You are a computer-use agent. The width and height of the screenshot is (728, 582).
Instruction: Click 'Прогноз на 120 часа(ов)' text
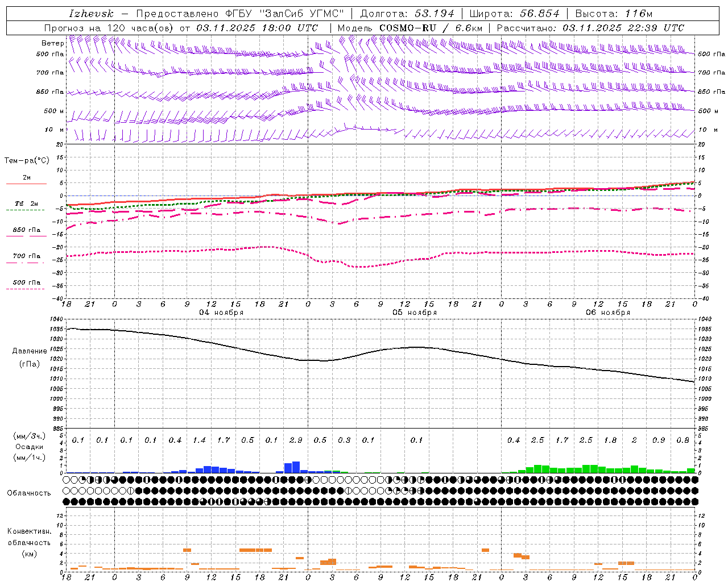click(109, 28)
